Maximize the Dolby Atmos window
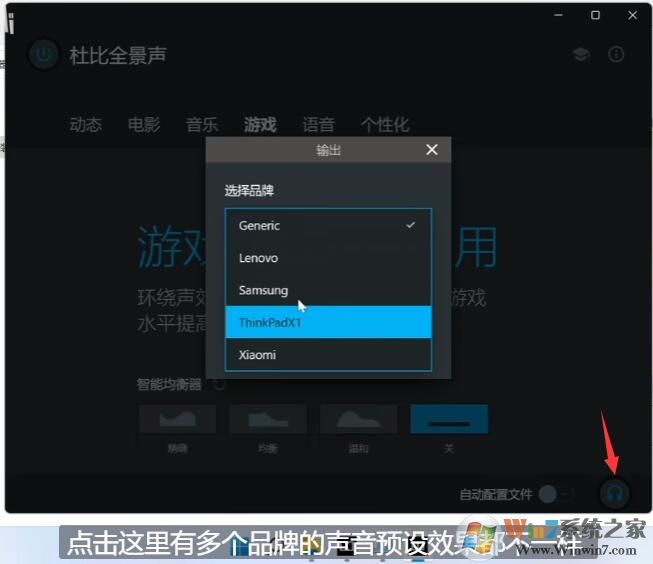This screenshot has height=564, width=653. pyautogui.click(x=596, y=15)
